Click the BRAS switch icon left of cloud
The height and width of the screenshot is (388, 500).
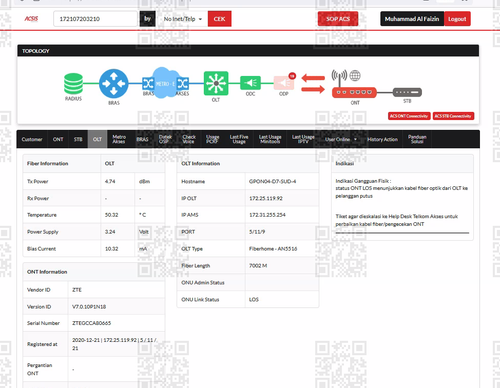click(x=148, y=84)
